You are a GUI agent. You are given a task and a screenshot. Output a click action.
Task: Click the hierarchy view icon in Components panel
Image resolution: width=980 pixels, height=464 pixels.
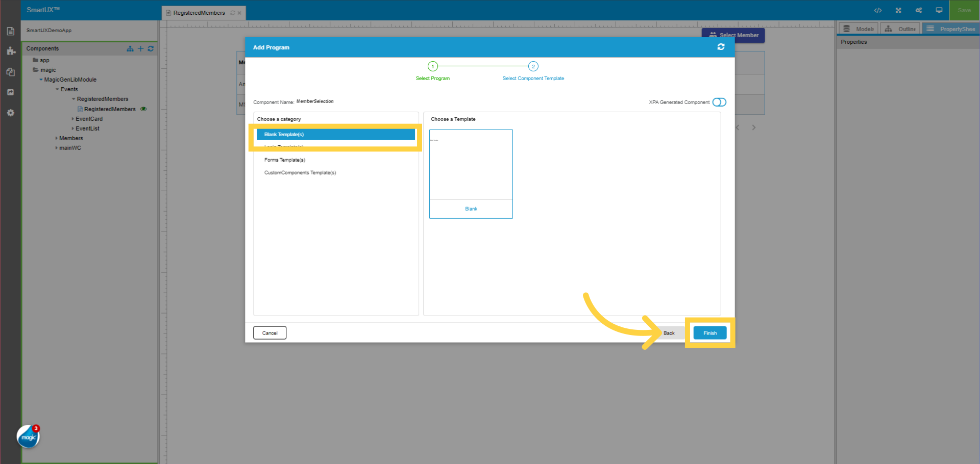[x=130, y=48]
